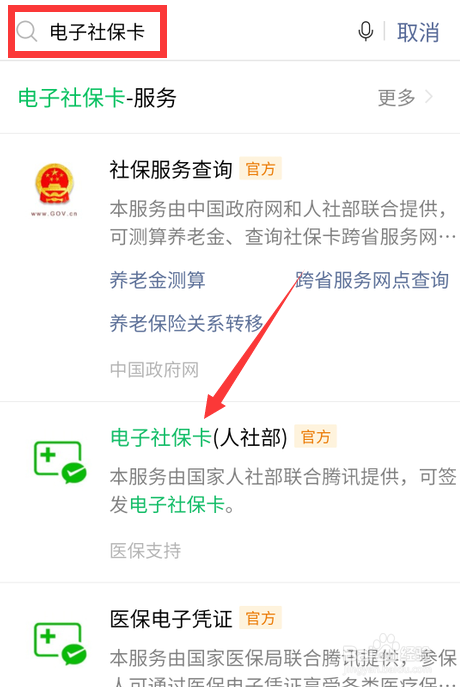This screenshot has height=687, width=460.
Task: Tap the microphone voice input icon
Action: pos(366,32)
